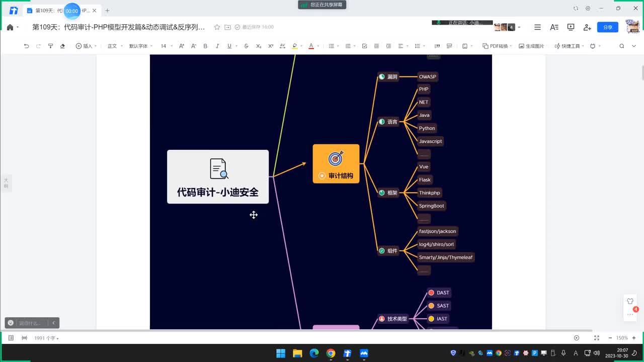Open File Explorer from the taskbar
The height and width of the screenshot is (362, 644).
tap(297, 353)
